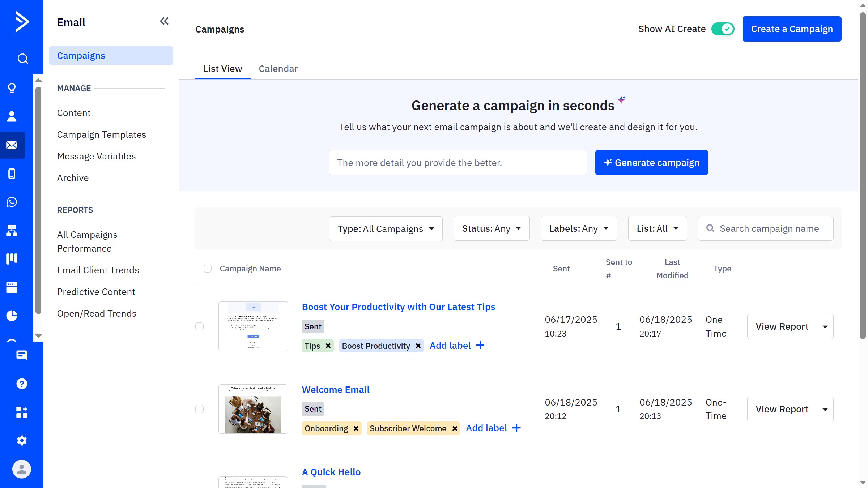Disable the Show AI Create toggle
This screenshot has width=868, height=488.
[x=723, y=29]
